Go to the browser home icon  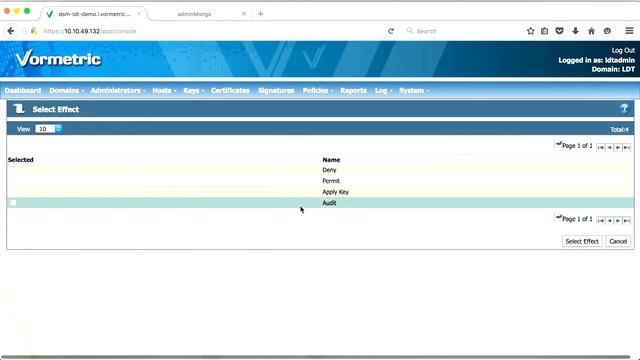591,31
